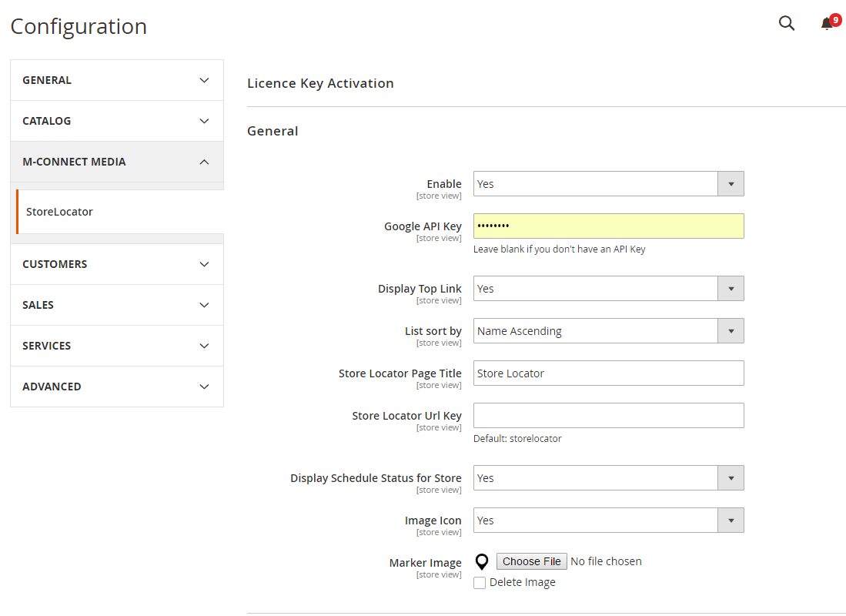Image resolution: width=846 pixels, height=616 pixels.
Task: Expand the Advanced sidebar section
Action: pyautogui.click(x=117, y=387)
